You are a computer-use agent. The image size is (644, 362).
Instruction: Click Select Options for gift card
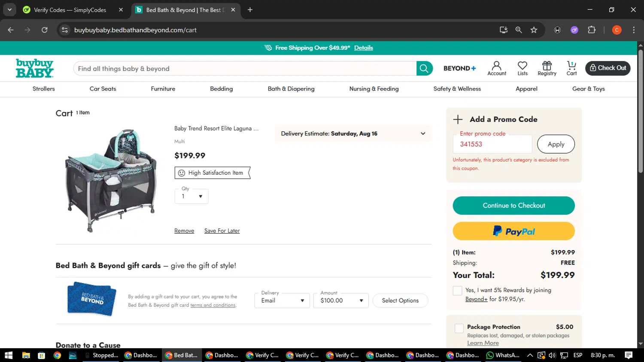tap(400, 301)
